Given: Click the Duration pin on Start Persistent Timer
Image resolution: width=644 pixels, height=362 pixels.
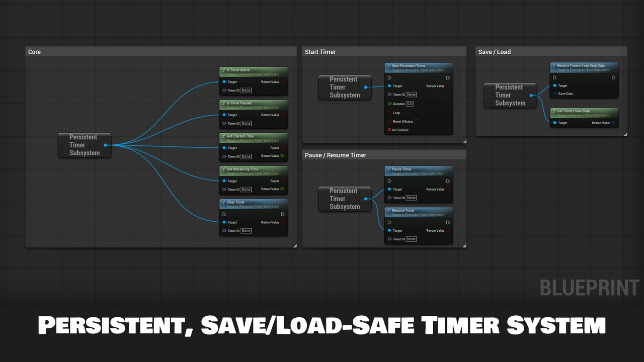Looking at the screenshot, I should [x=389, y=104].
